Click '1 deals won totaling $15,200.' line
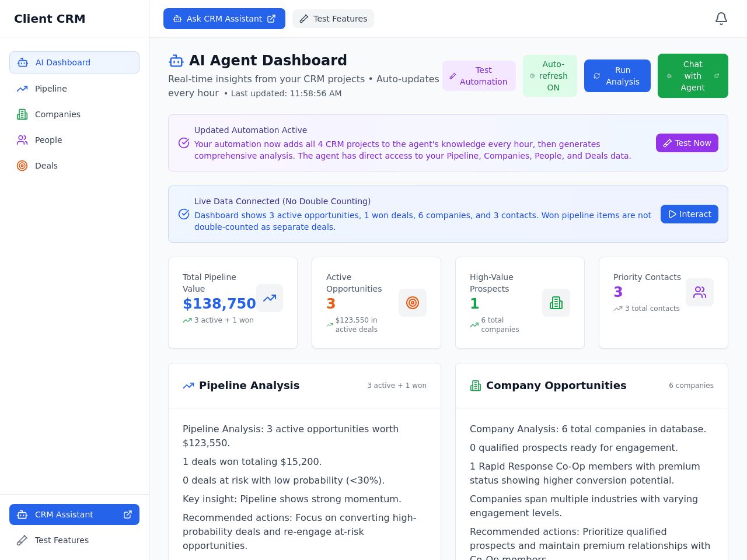This screenshot has width=747, height=560. 252,461
